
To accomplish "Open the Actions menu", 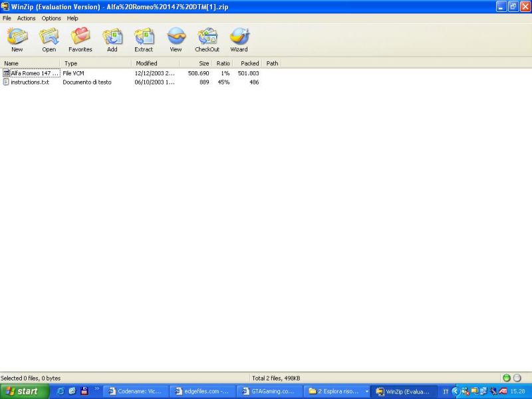I will [26, 19].
